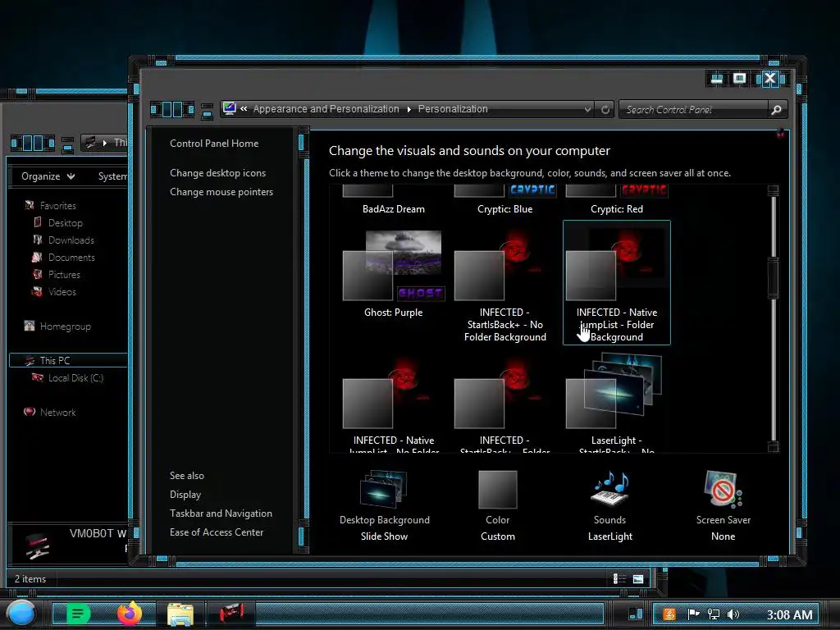Image resolution: width=840 pixels, height=630 pixels.
Task: Click the network tray icon
Action: coord(714,614)
